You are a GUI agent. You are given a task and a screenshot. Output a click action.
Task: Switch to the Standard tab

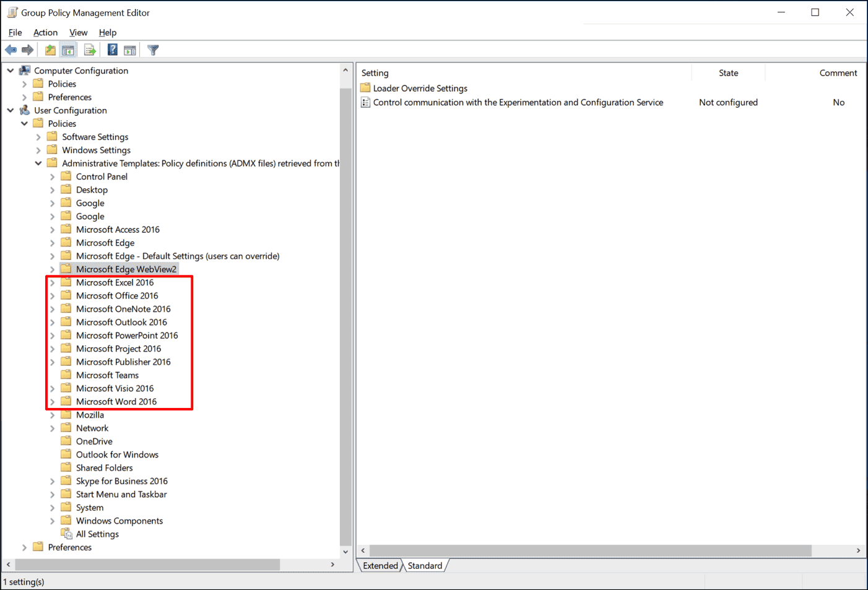[425, 565]
